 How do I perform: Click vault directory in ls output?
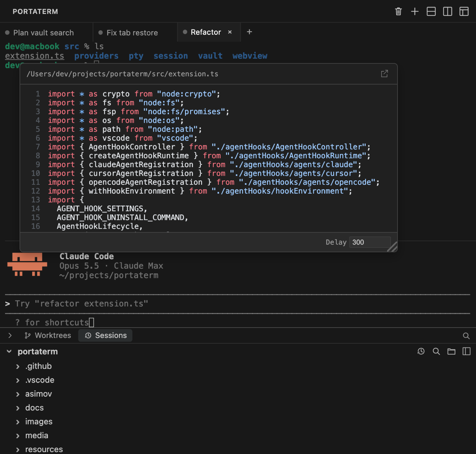(210, 56)
